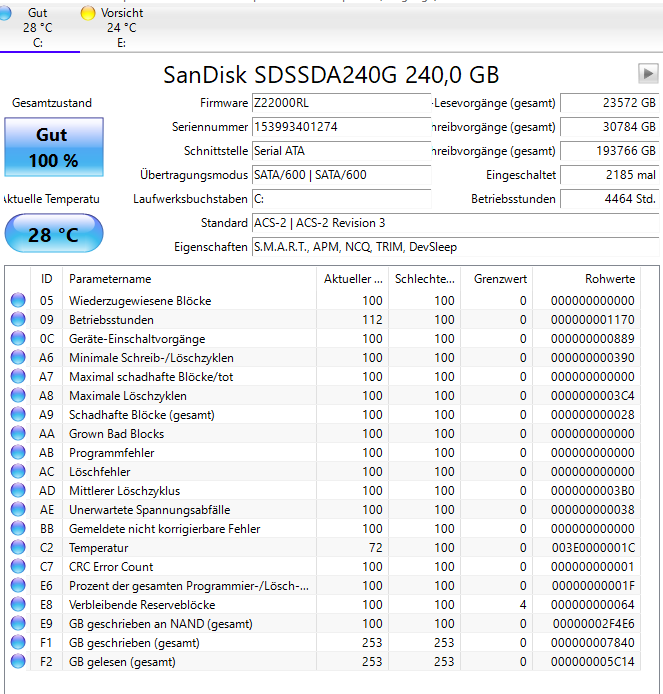Click the yellow Vorsicht status icon
Image resolution: width=663 pixels, height=694 pixels.
[x=88, y=13]
